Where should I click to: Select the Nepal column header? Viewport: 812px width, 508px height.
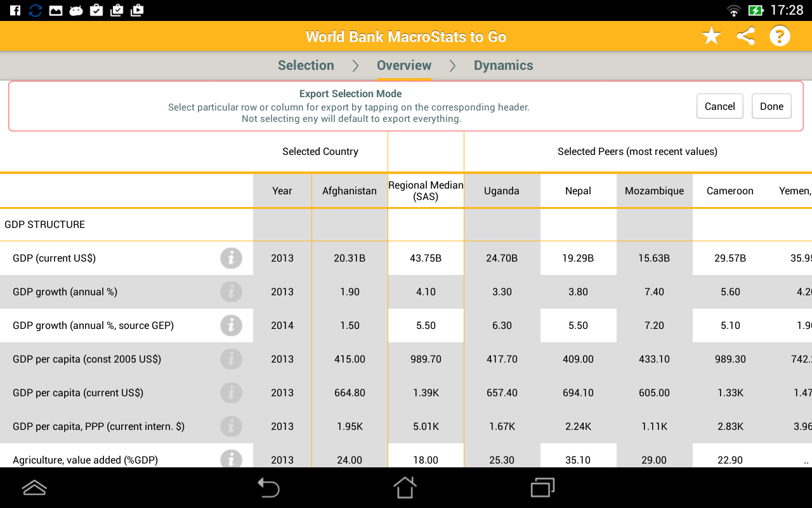(x=578, y=190)
